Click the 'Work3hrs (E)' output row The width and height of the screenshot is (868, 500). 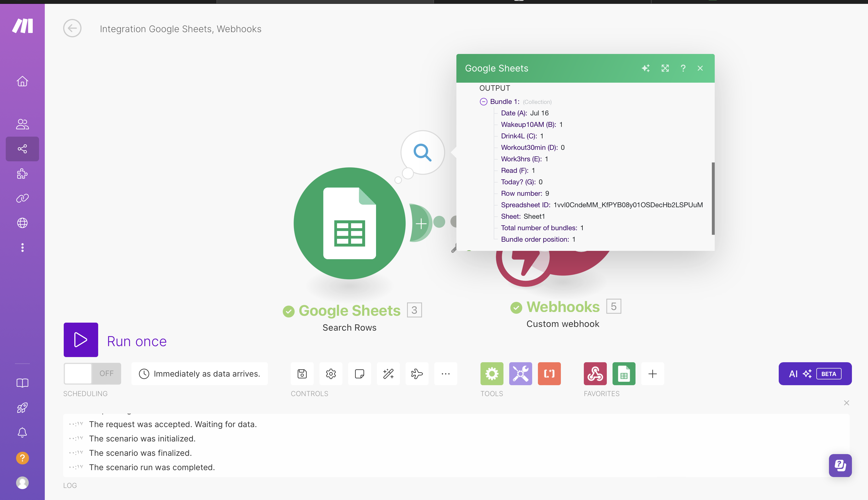[524, 159]
